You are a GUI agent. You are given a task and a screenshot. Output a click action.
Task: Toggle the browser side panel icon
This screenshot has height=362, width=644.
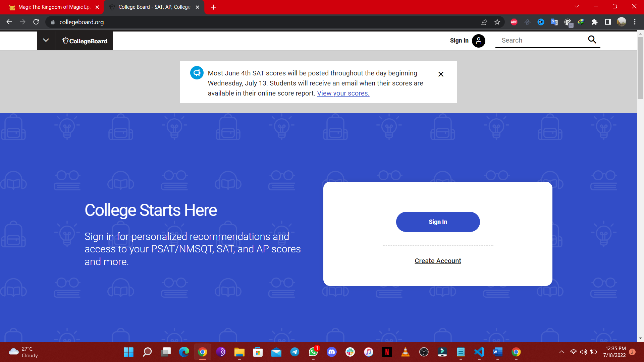pyautogui.click(x=608, y=22)
